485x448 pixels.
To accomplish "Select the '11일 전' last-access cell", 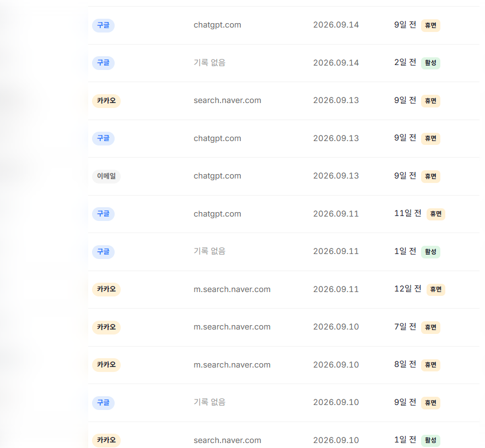I will tap(408, 213).
